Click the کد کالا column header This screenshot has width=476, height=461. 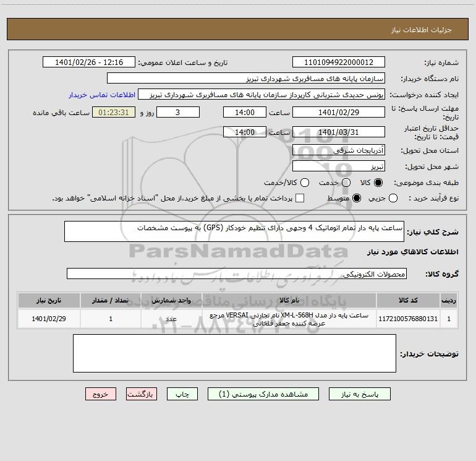408,300
